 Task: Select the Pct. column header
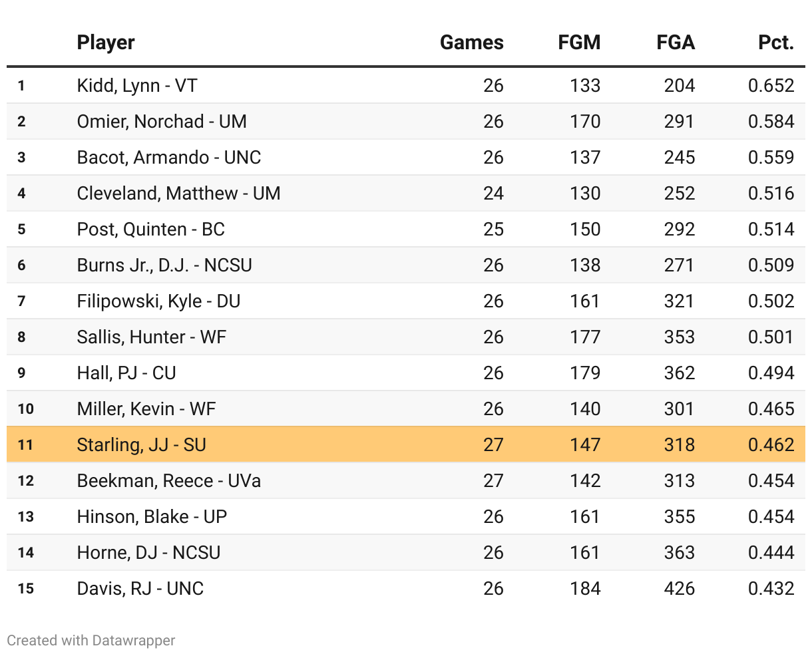775,43
